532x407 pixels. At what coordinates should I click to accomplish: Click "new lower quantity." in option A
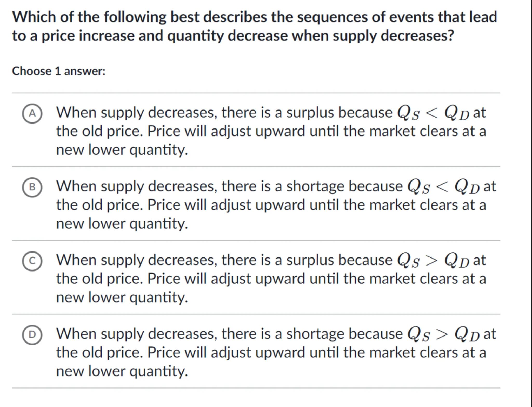tap(122, 150)
